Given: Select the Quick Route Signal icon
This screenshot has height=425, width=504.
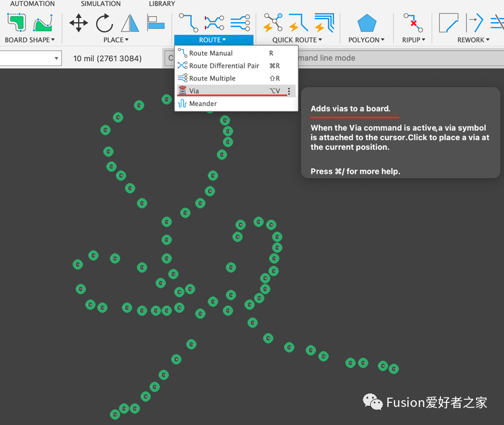Looking at the screenshot, I should coord(298,23).
